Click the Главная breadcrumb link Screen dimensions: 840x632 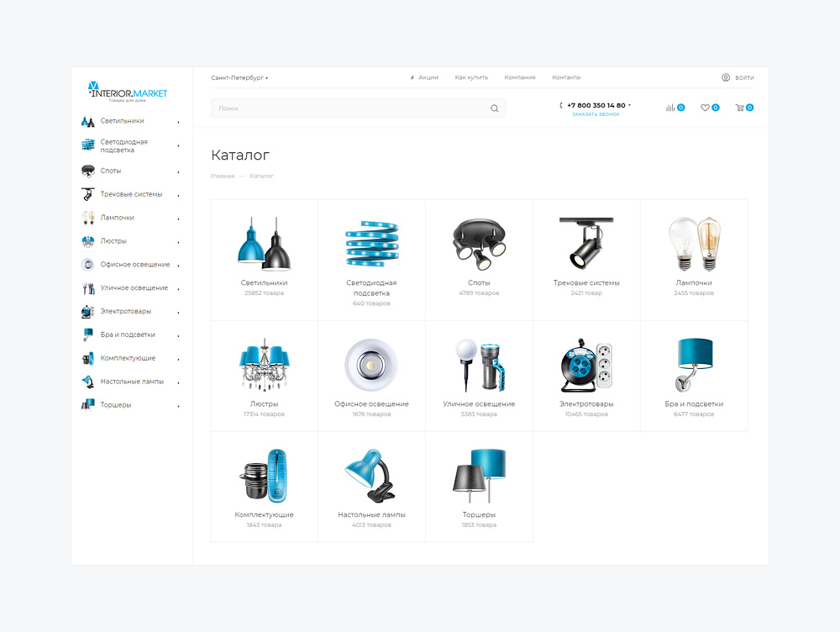click(223, 176)
